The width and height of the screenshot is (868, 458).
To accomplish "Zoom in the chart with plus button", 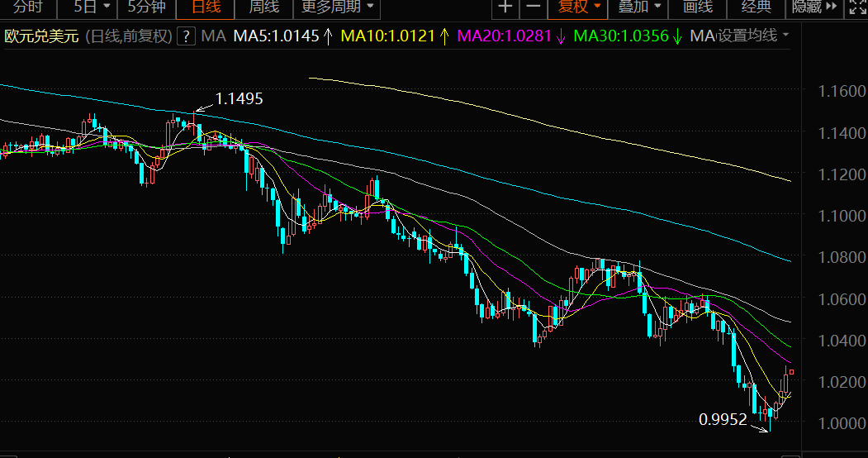I will 505,7.
